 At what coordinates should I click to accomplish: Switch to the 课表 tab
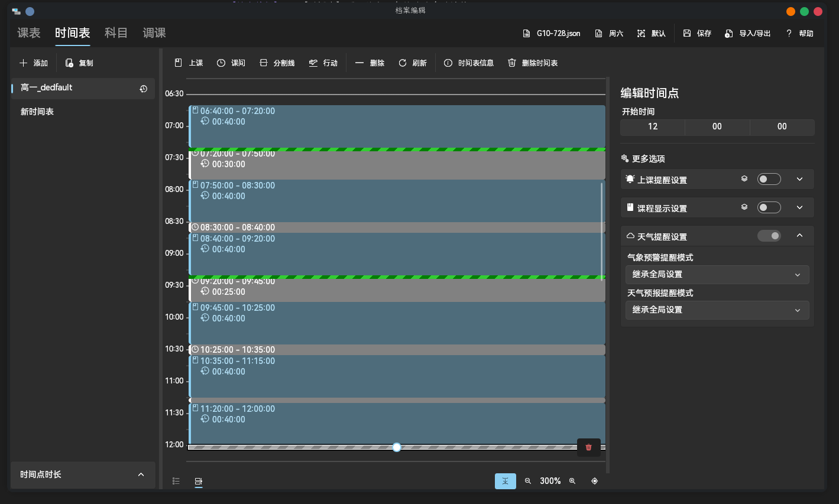point(29,33)
